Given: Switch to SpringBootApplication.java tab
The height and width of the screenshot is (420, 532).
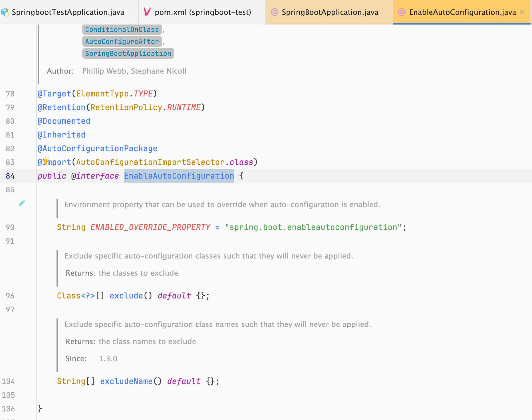Looking at the screenshot, I should pyautogui.click(x=329, y=12).
